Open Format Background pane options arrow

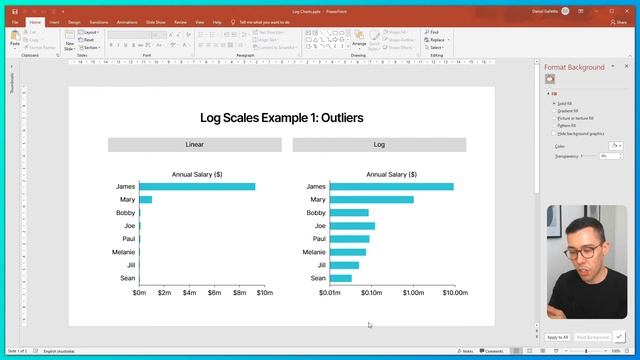click(x=613, y=66)
